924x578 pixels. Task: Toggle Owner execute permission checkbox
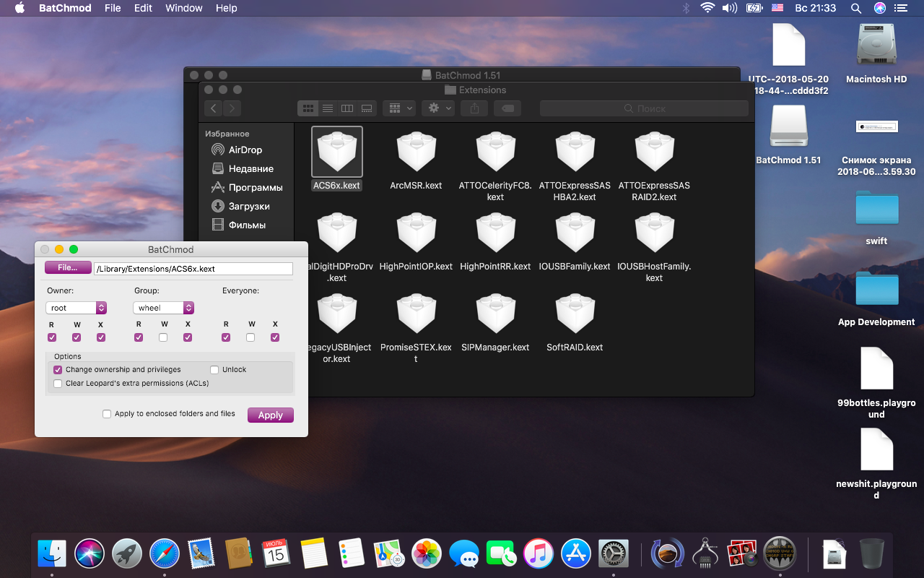(x=101, y=337)
